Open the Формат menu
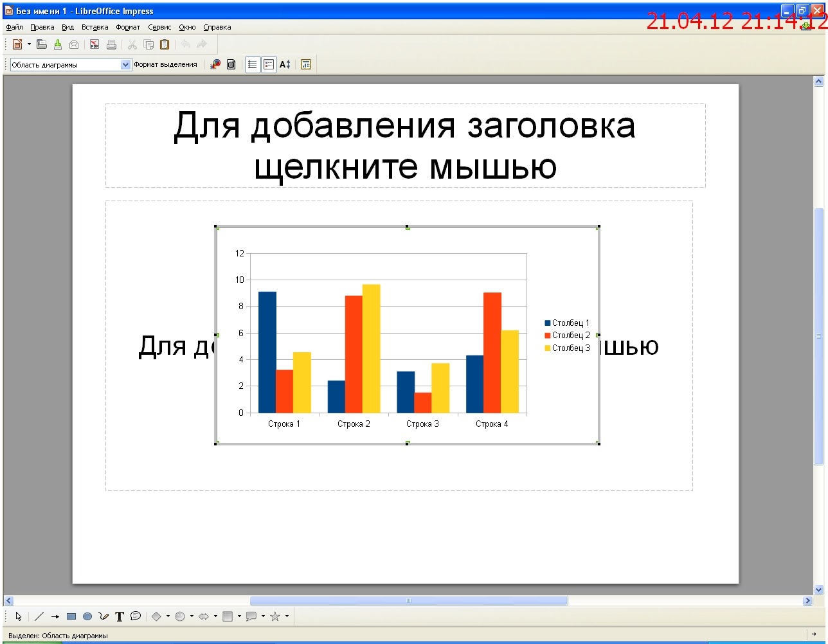828x644 pixels. [128, 27]
